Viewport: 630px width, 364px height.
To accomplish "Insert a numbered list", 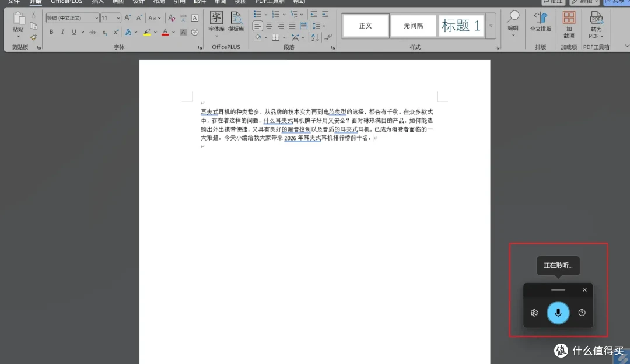I will (x=275, y=15).
